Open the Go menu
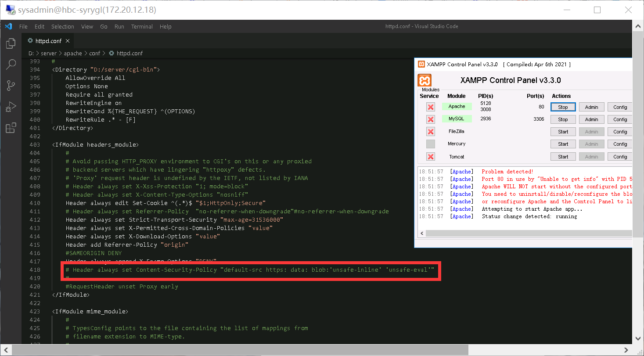Viewport: 644px width, 356px height. point(104,26)
